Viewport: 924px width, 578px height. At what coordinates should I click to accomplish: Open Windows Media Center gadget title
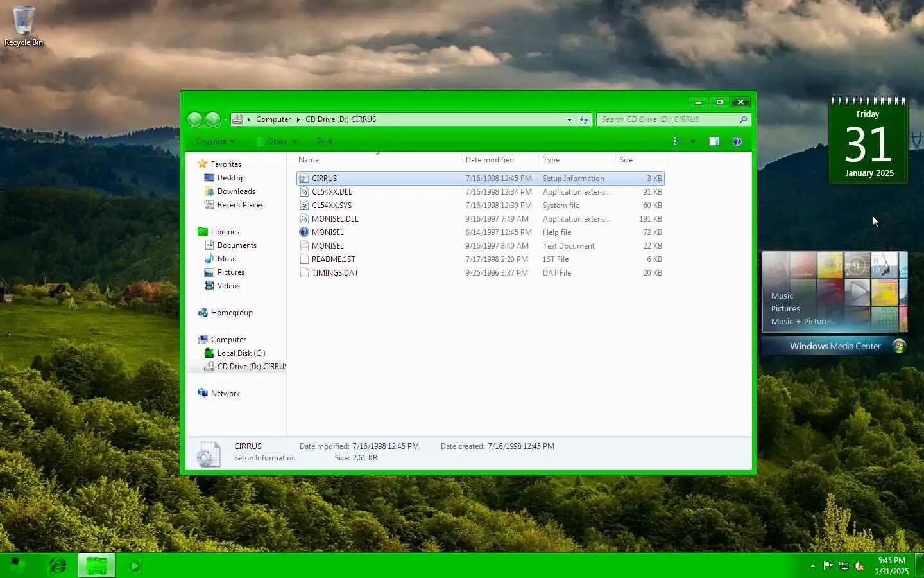point(835,346)
